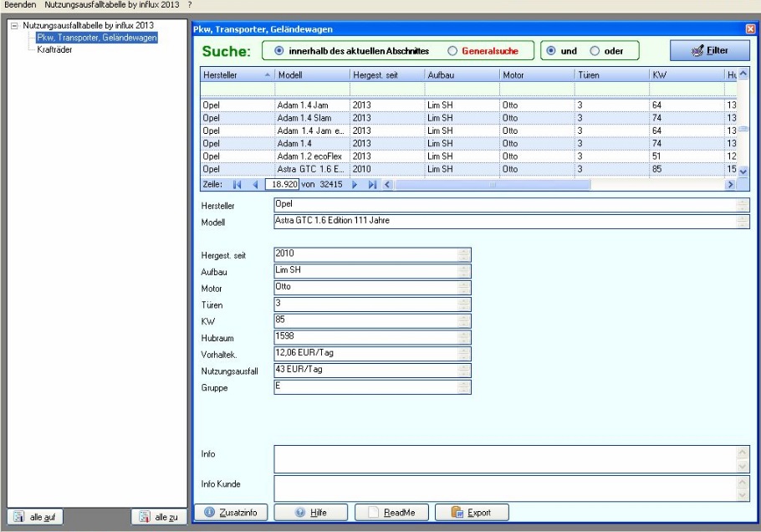Export the table data
Screen dimensions: 761x532
(472, 513)
